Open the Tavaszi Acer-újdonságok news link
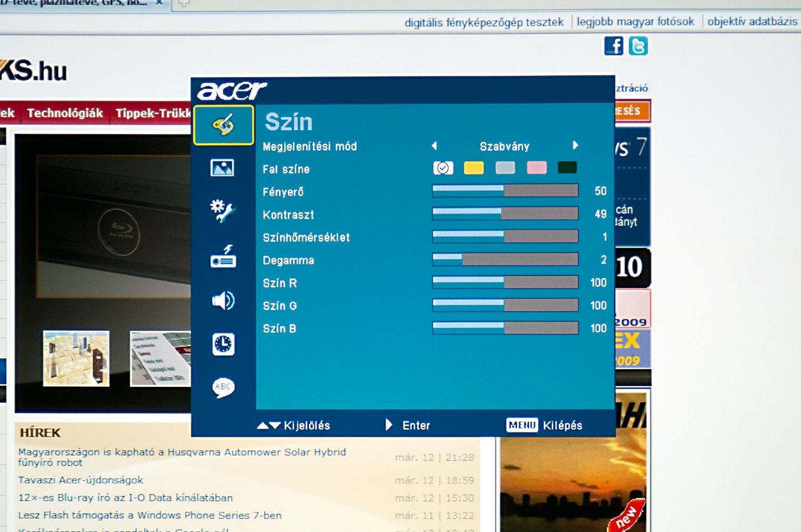The image size is (801, 532). pos(81,480)
